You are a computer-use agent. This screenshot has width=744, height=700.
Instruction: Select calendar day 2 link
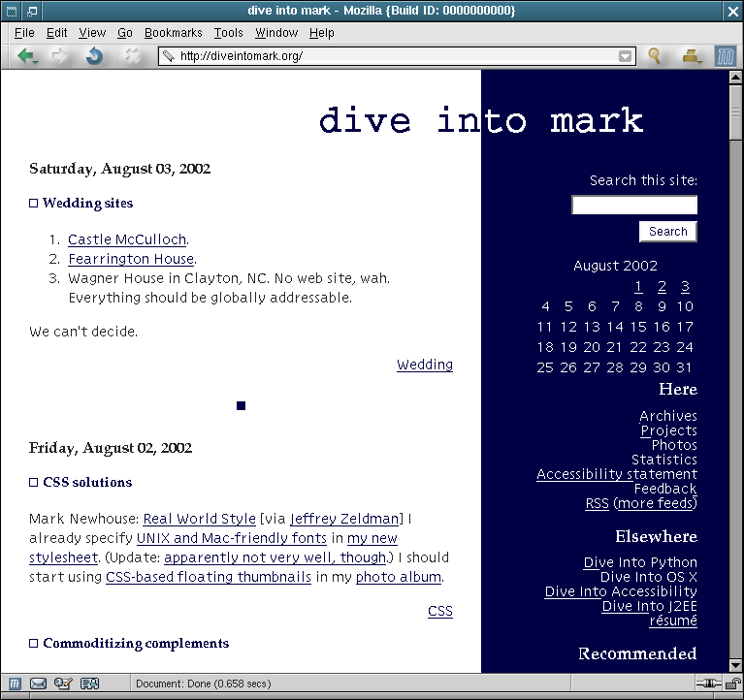coord(662,286)
